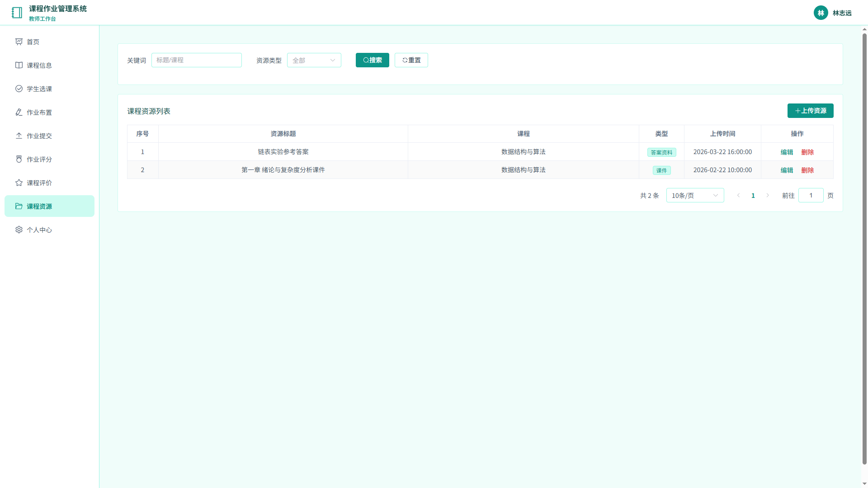Go to previous page arrow
The height and width of the screenshot is (488, 868).
739,195
